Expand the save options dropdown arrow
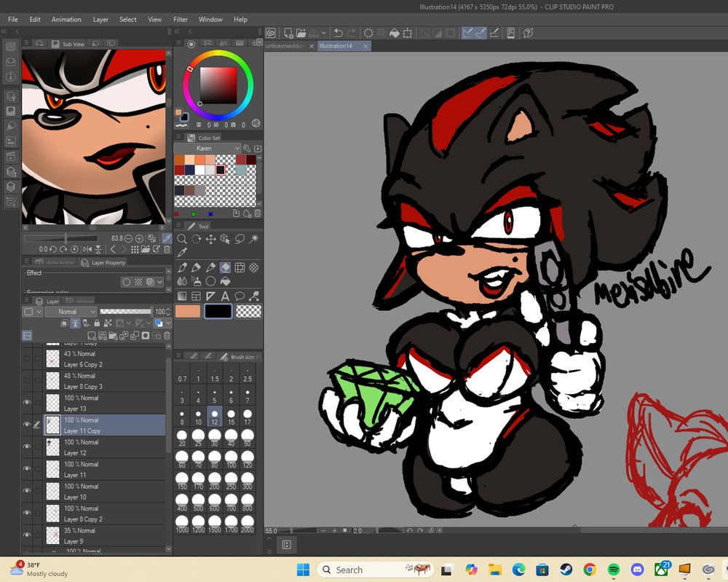 [x=324, y=33]
